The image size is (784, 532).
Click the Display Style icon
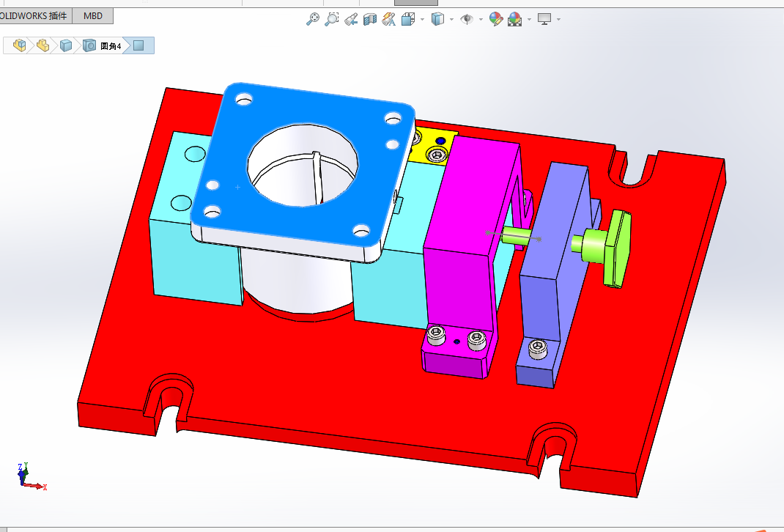[x=437, y=20]
